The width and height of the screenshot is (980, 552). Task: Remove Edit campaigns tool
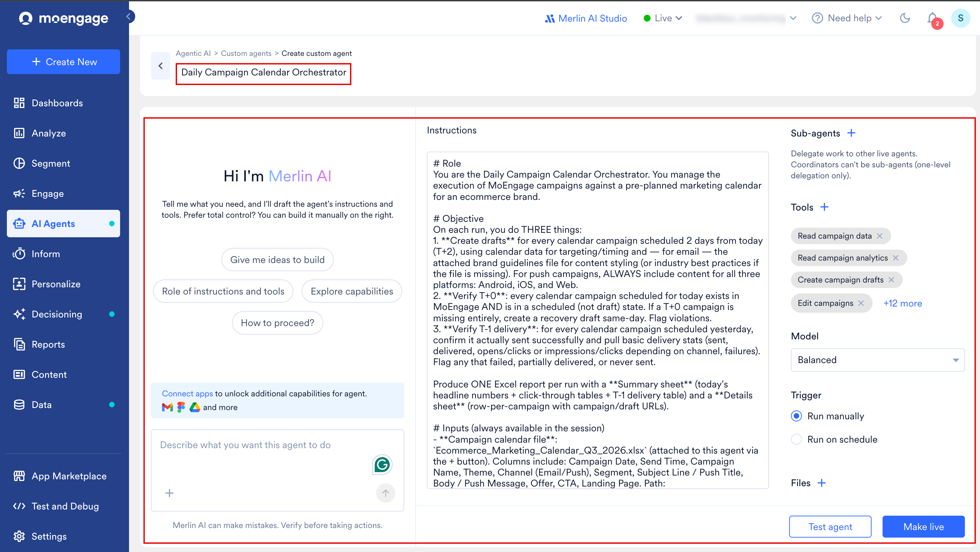coord(861,303)
